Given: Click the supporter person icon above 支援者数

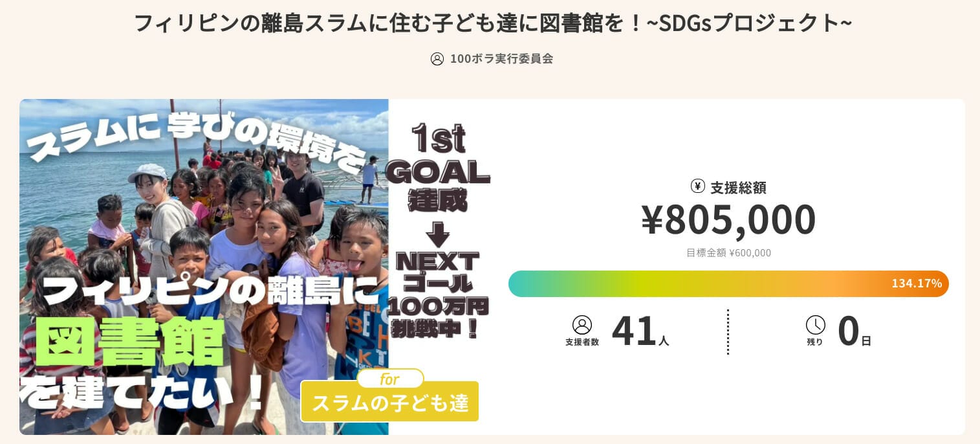Looking at the screenshot, I should [582, 325].
